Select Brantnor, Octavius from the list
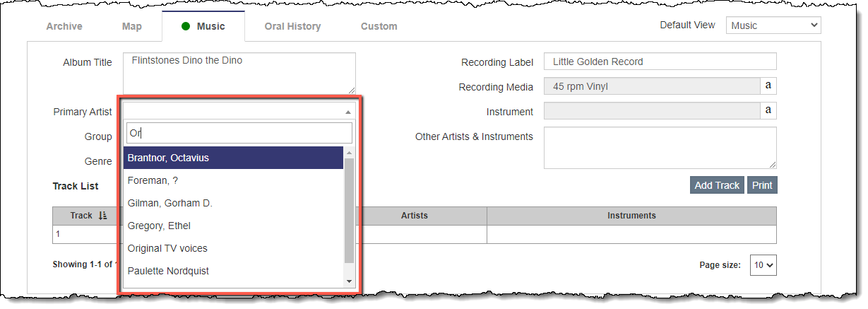The height and width of the screenshot is (309, 868). 233,158
